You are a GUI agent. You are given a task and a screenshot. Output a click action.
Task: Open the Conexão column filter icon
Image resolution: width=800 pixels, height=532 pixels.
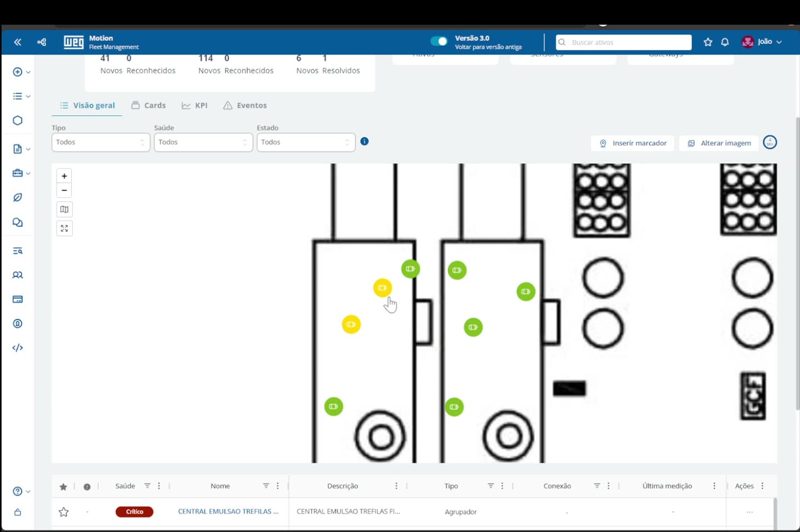pyautogui.click(x=597, y=486)
